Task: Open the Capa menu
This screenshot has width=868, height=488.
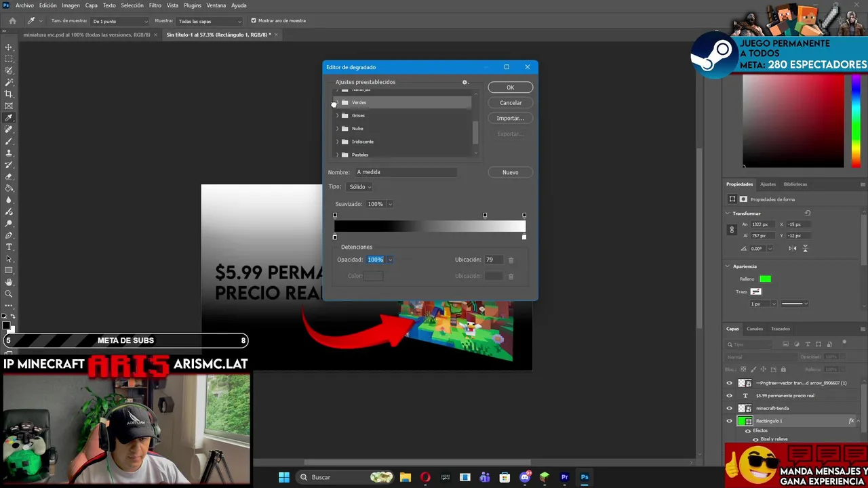Action: (91, 5)
